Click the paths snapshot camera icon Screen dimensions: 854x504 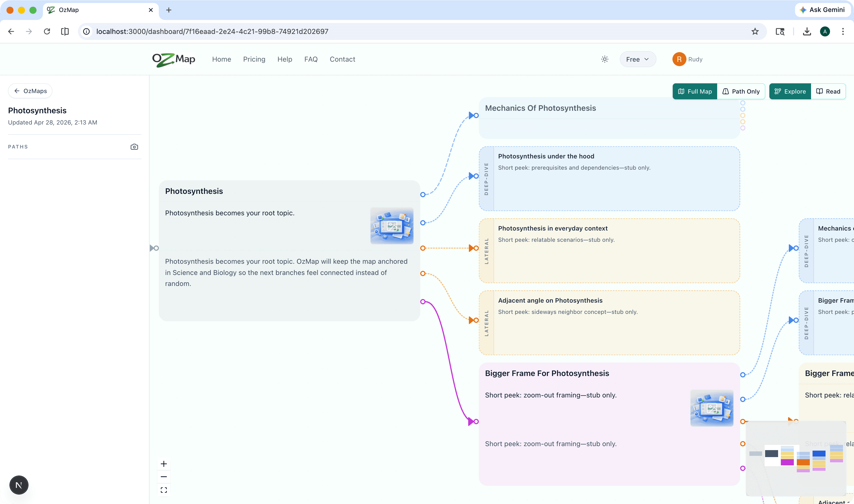coord(134,147)
